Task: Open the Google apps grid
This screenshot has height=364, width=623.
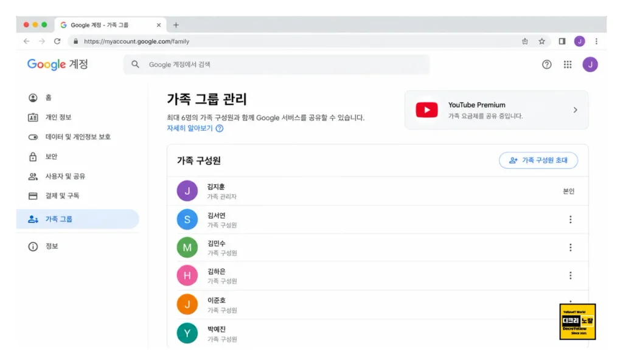Action: pos(568,64)
